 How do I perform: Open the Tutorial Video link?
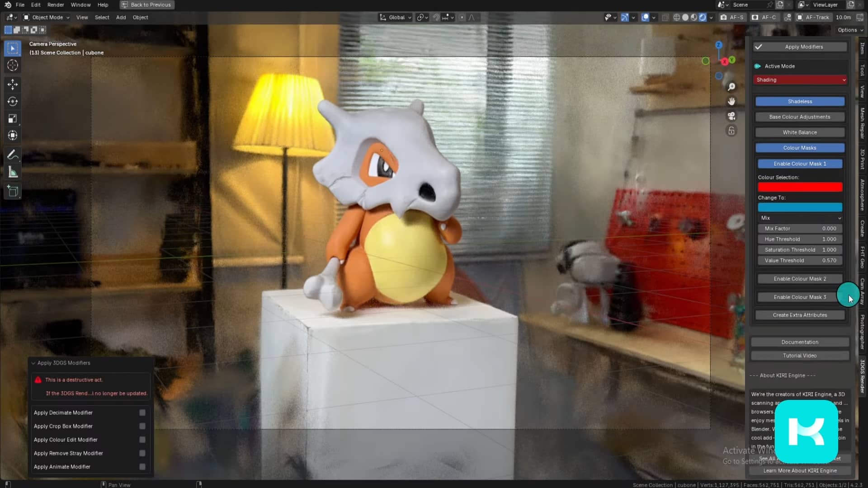pyautogui.click(x=799, y=356)
